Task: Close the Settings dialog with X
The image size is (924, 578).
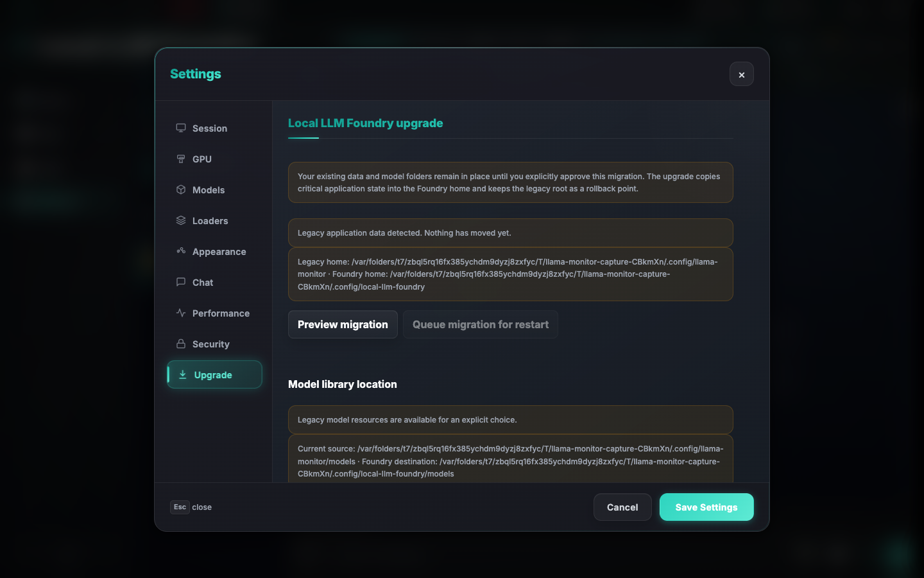Action: [x=742, y=74]
